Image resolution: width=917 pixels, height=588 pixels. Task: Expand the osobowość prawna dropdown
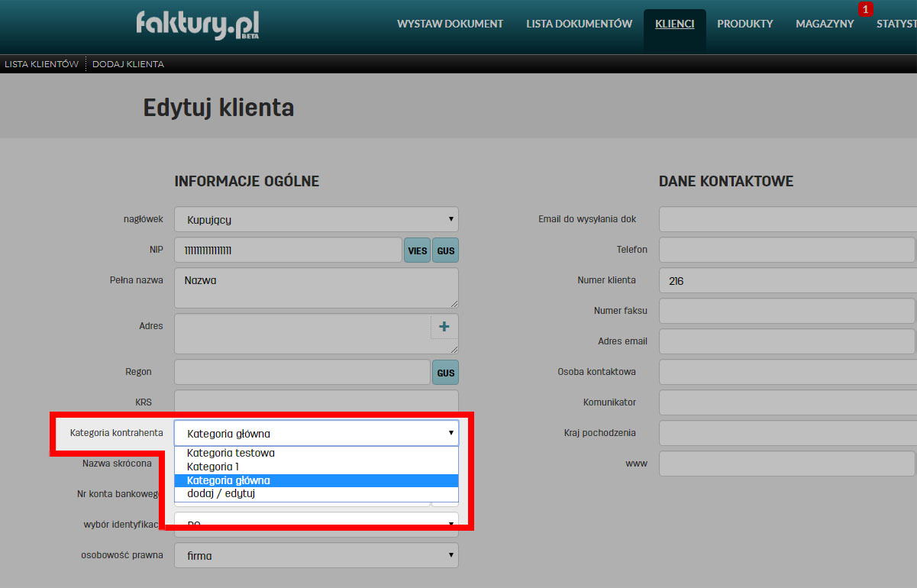[316, 555]
